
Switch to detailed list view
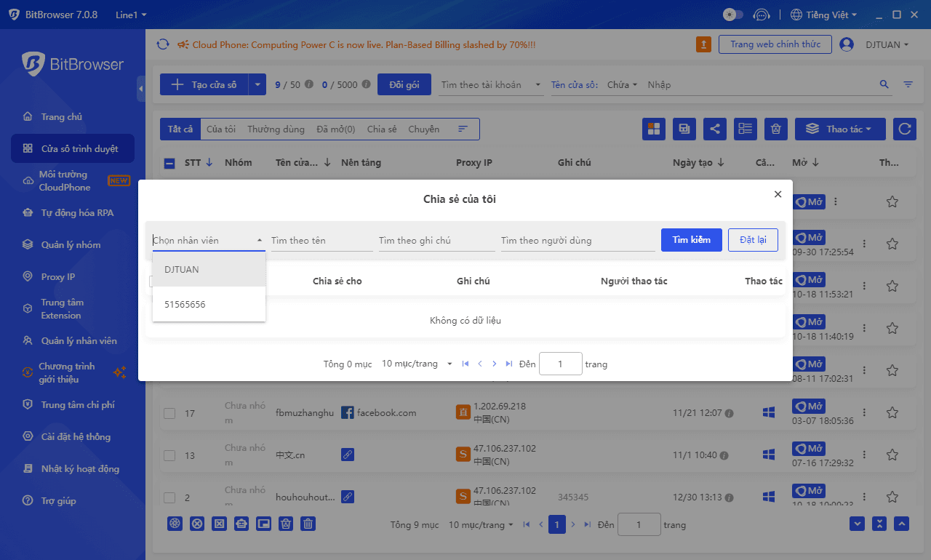(x=745, y=129)
